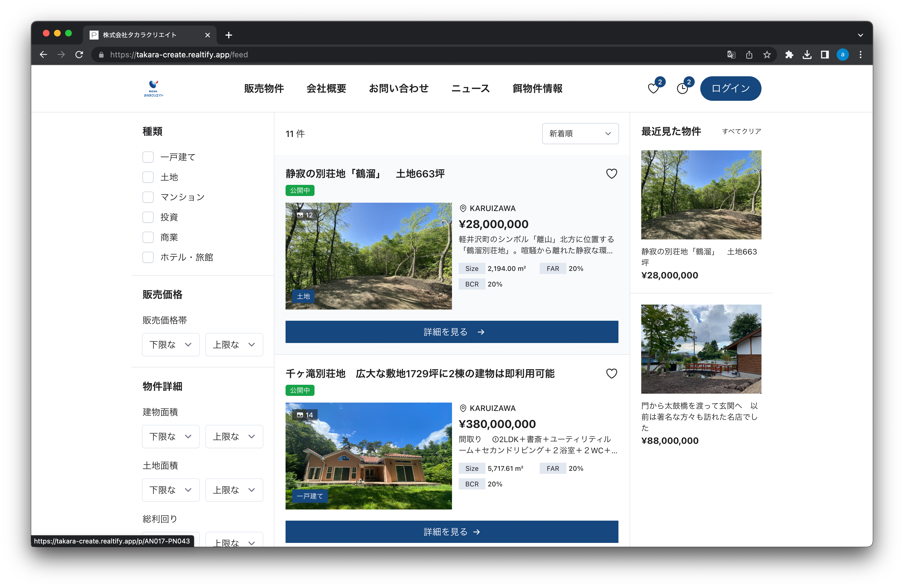
Task: Favorite the 鶴溜 土地663坪 listing
Action: tap(611, 174)
